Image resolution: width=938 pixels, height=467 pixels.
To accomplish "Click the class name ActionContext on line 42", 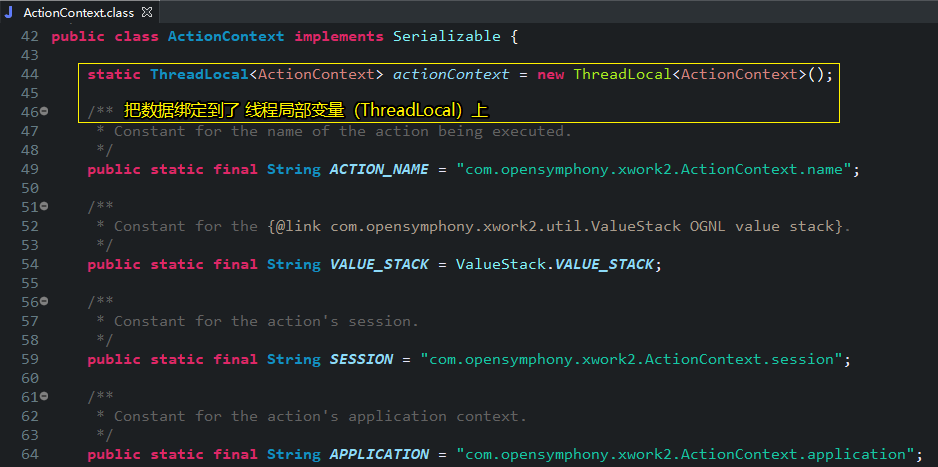I will coord(226,36).
